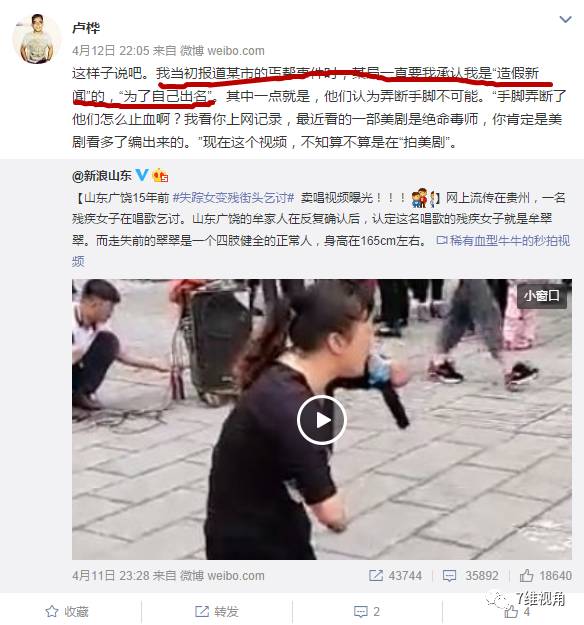Click the blue verified V badge
Viewport: 584px width, 625px height.
point(142,175)
